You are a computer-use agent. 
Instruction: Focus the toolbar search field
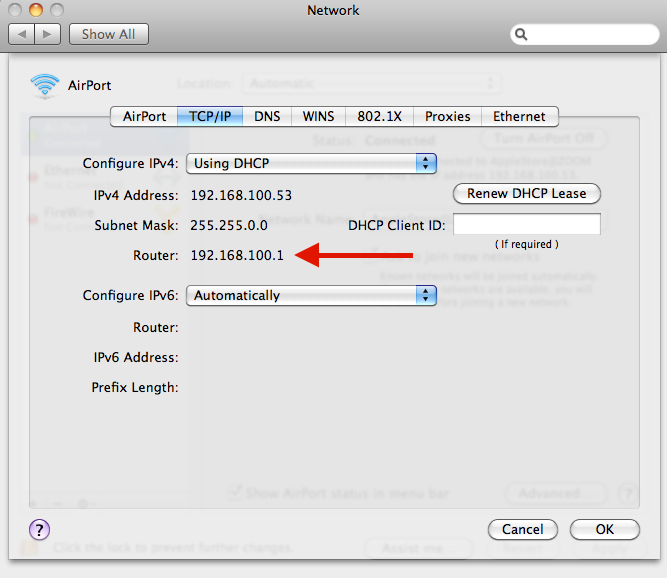tap(584, 34)
